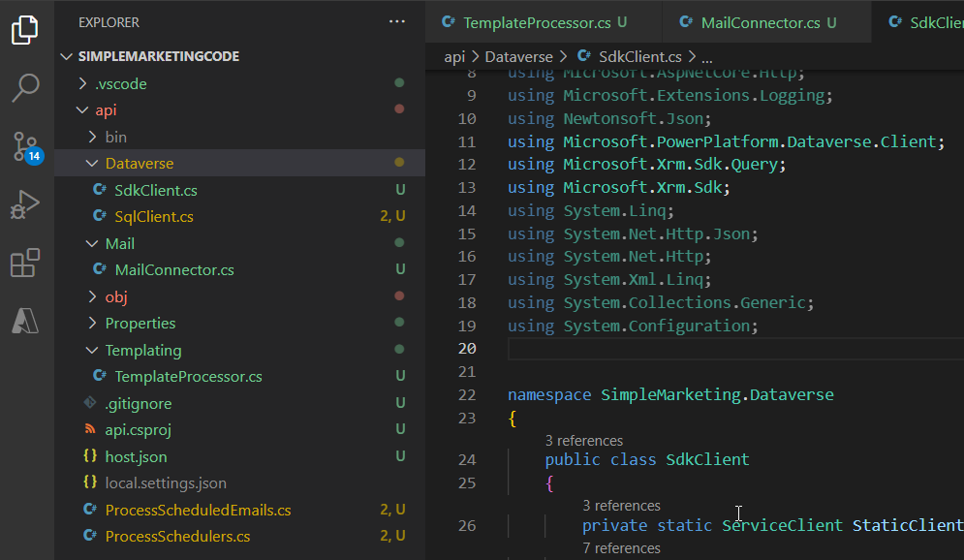Collapse the Templating folder

pos(92,351)
